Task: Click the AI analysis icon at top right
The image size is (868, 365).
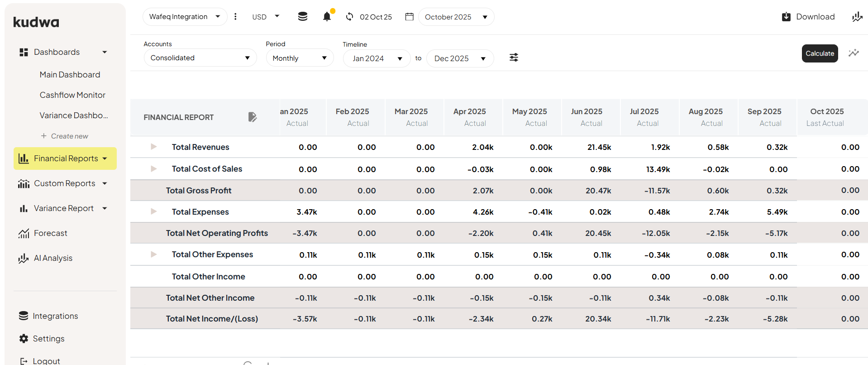Action: click(x=857, y=17)
